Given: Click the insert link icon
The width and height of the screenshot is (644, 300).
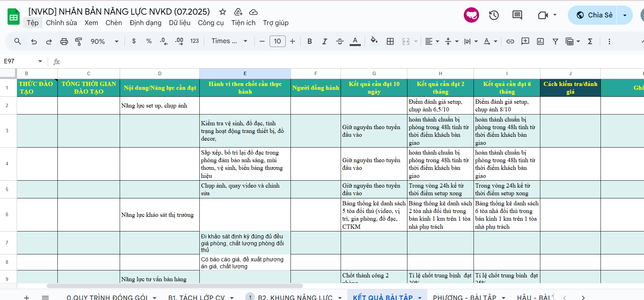Looking at the screenshot, I should pyautogui.click(x=510, y=41).
